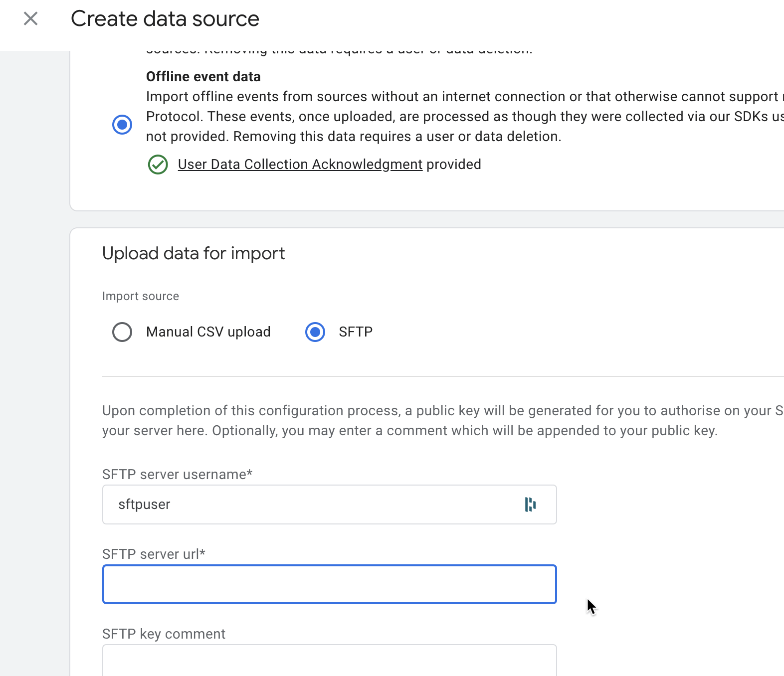Choose the Manual CSV upload radio button

(x=122, y=332)
